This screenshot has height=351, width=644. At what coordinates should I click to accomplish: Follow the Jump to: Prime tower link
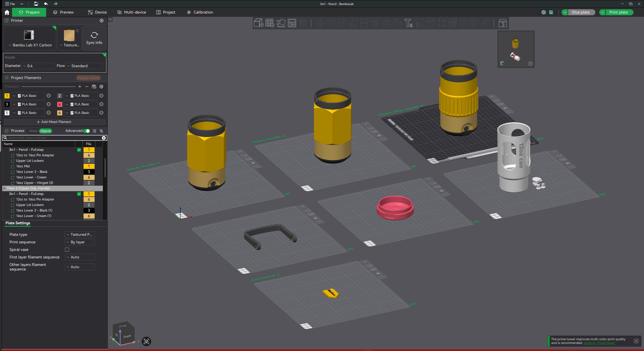click(599, 343)
